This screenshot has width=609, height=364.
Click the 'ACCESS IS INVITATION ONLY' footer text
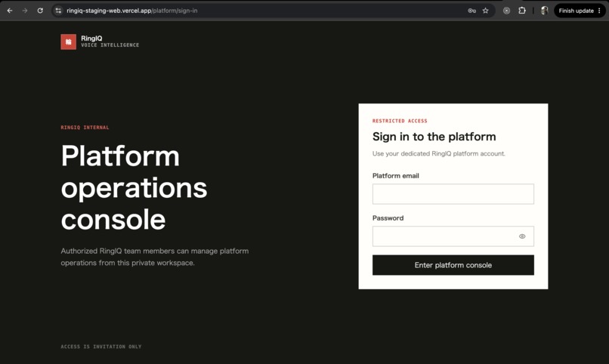[101, 347]
